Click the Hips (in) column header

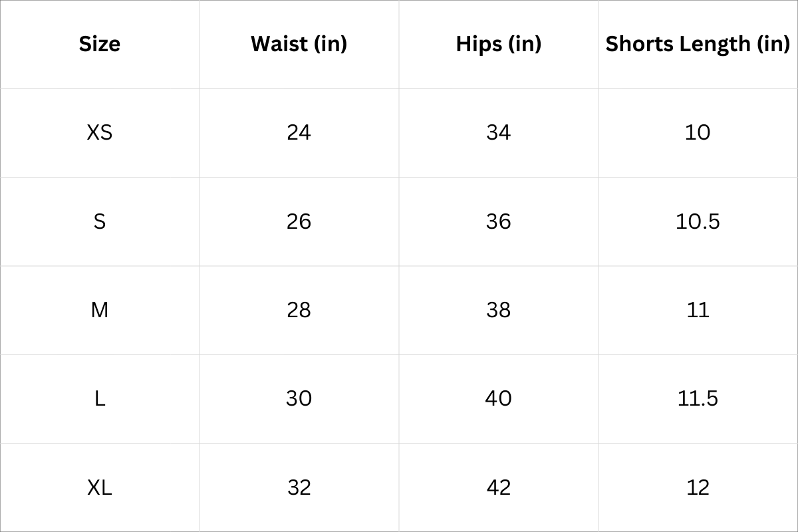(498, 44)
